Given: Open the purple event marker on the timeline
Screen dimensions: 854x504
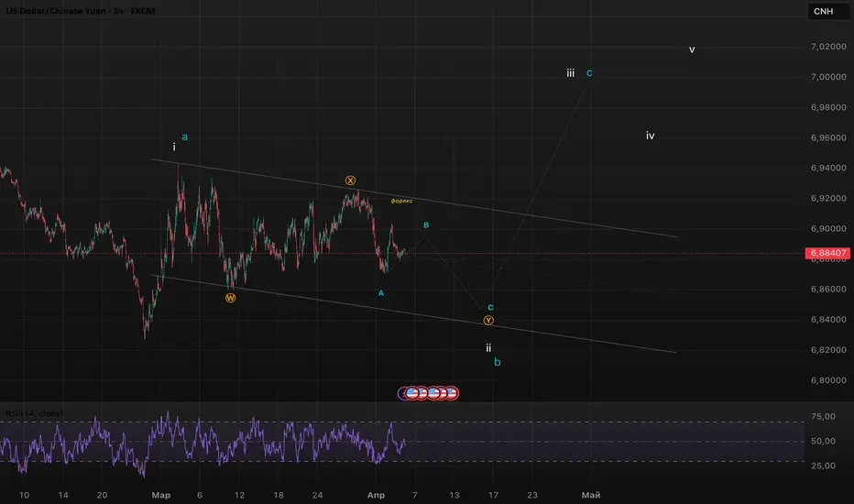Looking at the screenshot, I should pyautogui.click(x=402, y=393).
